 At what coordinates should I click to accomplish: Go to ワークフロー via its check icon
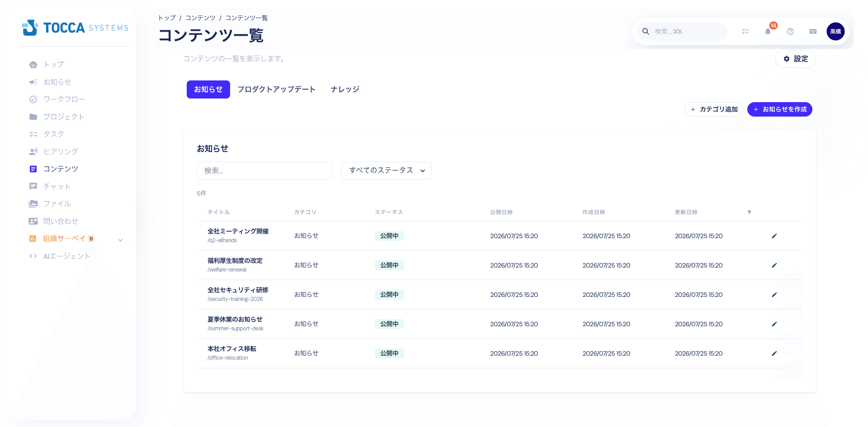point(33,99)
